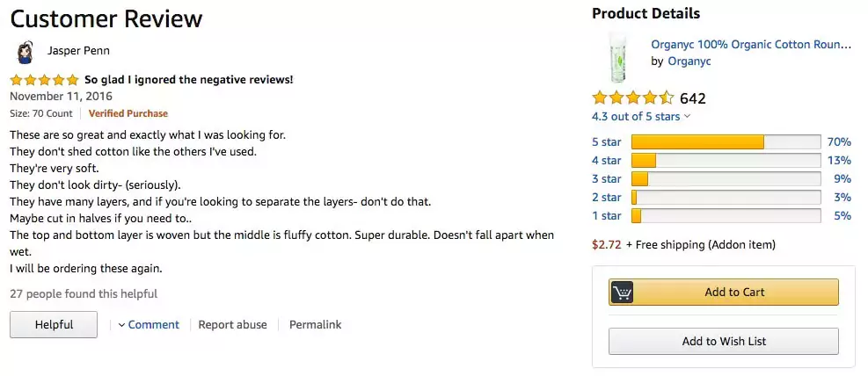The height and width of the screenshot is (376, 868).
Task: Click the 1 star 5% percentage link
Action: pos(842,216)
